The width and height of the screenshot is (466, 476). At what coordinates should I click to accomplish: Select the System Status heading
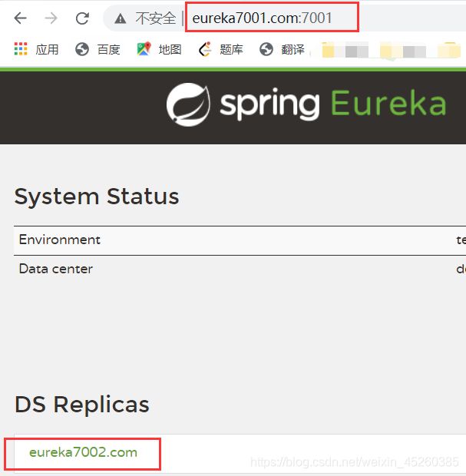(x=97, y=196)
